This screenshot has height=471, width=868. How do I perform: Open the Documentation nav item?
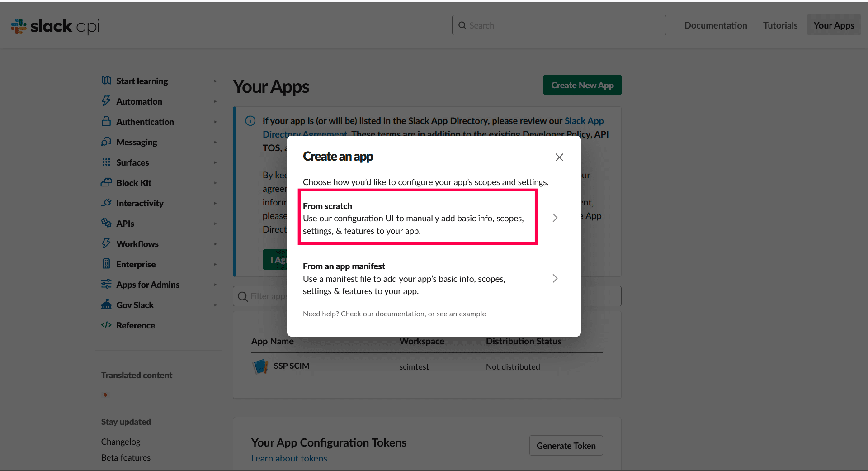[x=716, y=25]
